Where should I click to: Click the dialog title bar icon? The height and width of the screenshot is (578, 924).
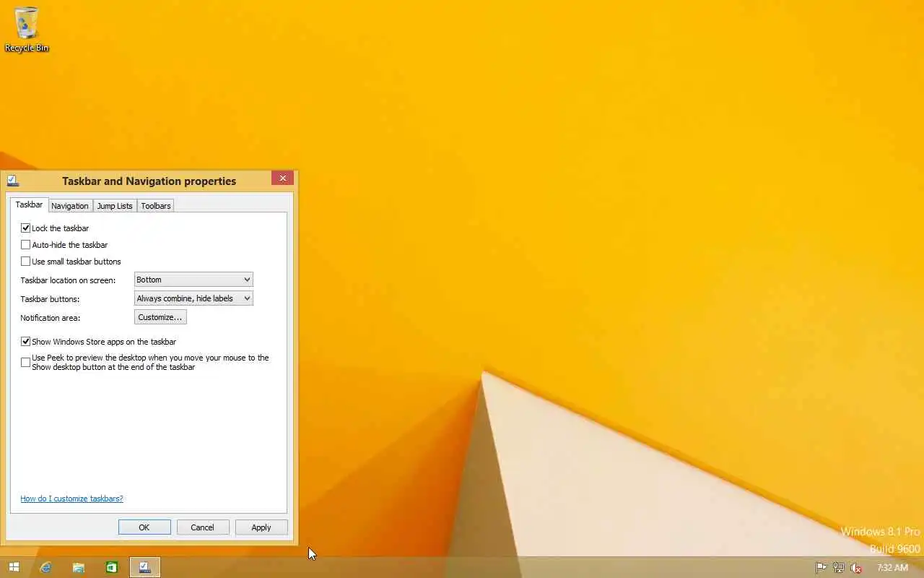[x=12, y=181]
